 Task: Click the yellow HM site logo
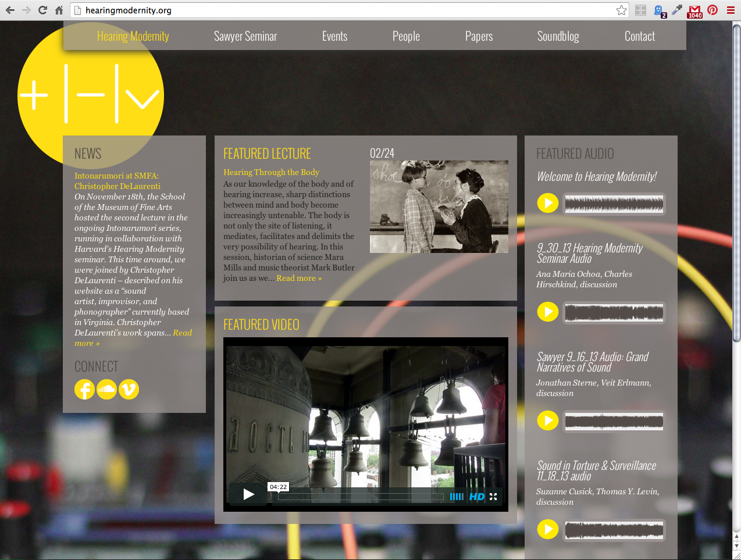(x=91, y=95)
